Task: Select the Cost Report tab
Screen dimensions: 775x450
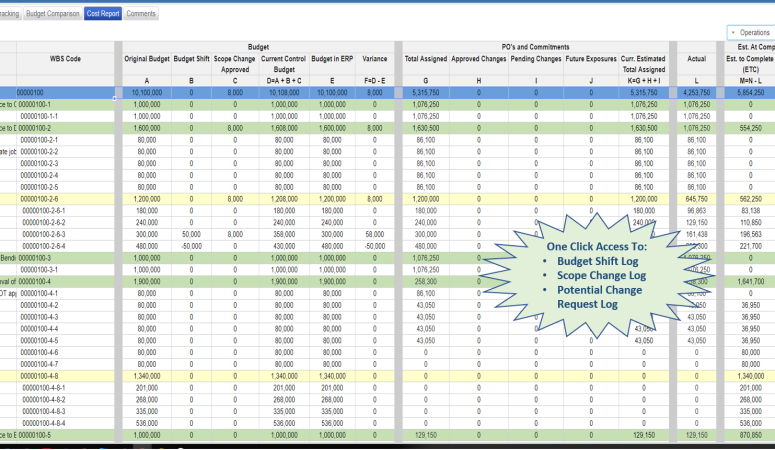Action: [103, 14]
